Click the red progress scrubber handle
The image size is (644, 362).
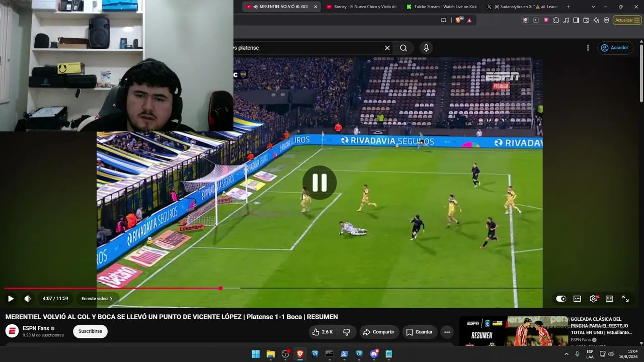point(221,288)
